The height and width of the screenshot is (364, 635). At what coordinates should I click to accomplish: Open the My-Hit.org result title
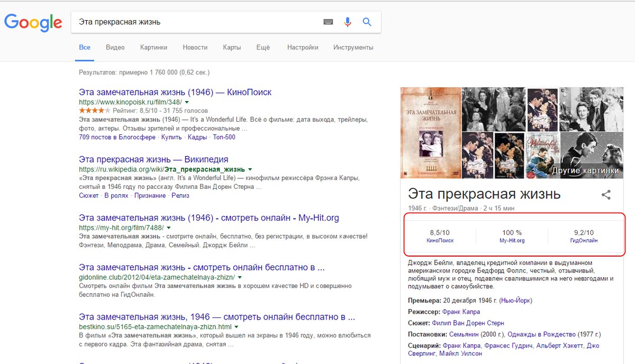click(209, 218)
